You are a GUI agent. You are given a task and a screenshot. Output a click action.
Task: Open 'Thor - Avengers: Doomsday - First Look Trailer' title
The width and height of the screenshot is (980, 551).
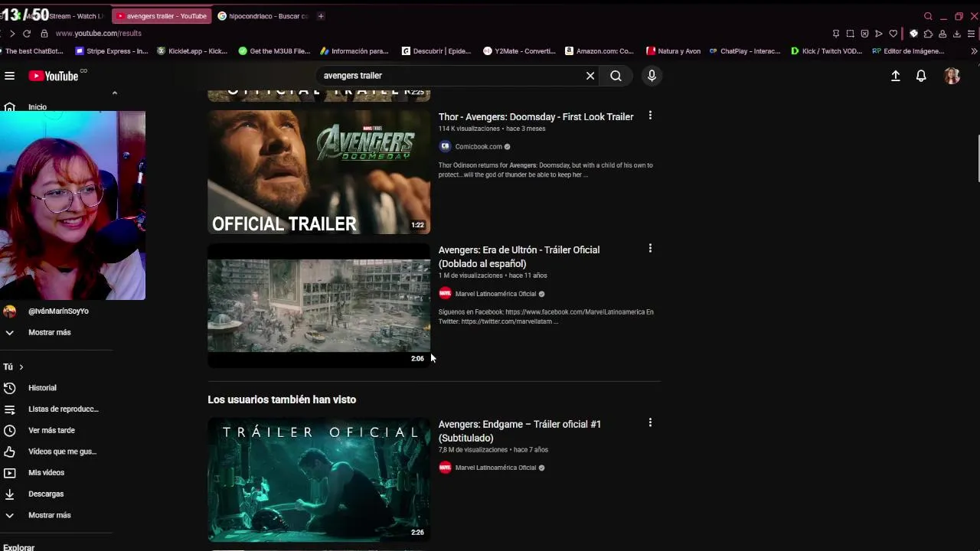coord(536,117)
